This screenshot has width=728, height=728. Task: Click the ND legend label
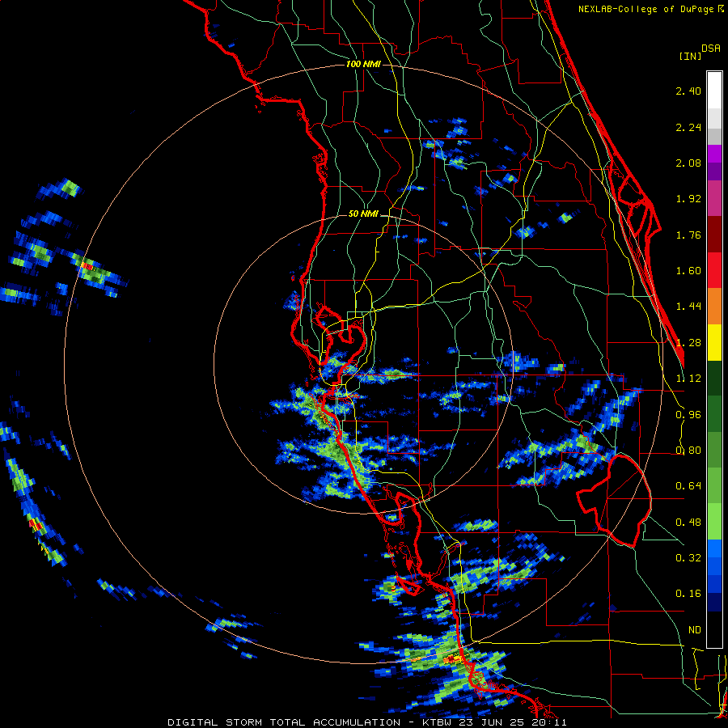[x=694, y=630]
